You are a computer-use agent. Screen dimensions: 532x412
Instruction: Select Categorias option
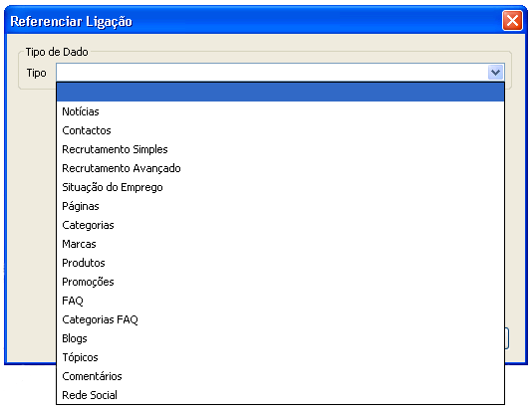point(280,225)
